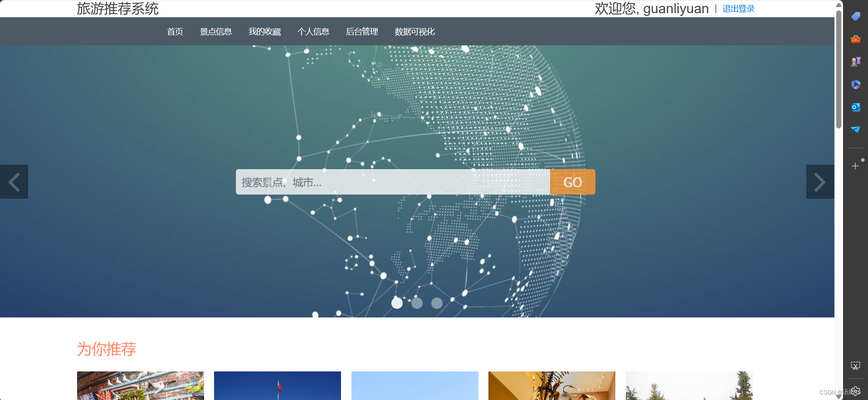Advance carousel with right arrow

(x=820, y=182)
